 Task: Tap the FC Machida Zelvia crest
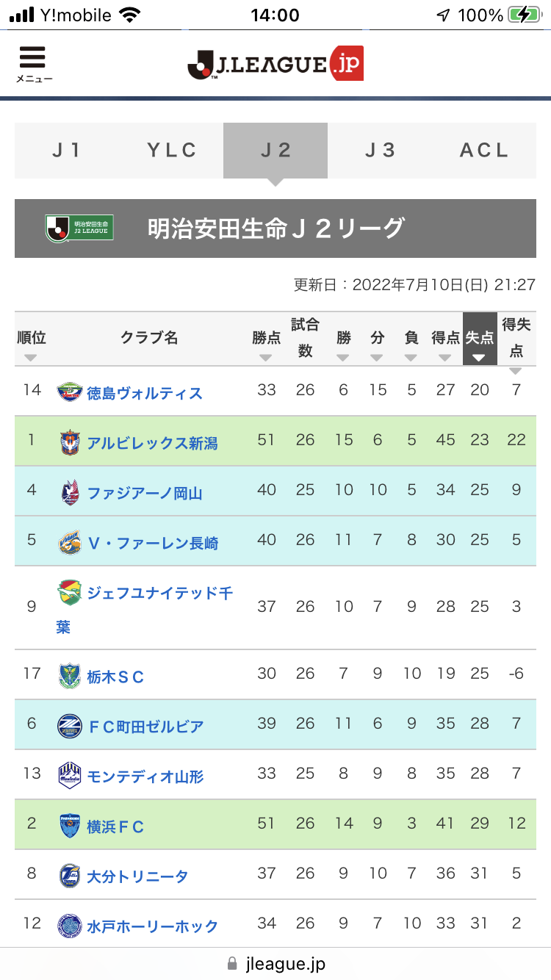(69, 726)
